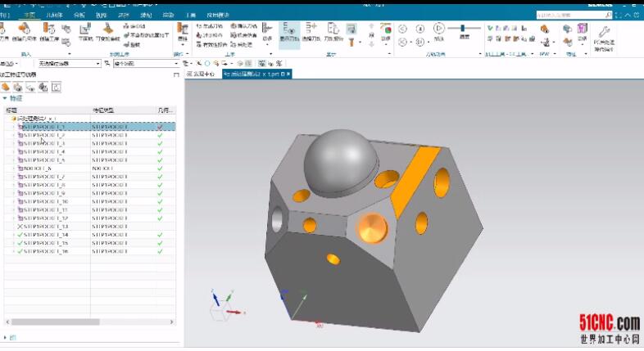Screen dimensions: 644x351
Task: Open the 整个装配 scope dropdown
Action: (176, 63)
